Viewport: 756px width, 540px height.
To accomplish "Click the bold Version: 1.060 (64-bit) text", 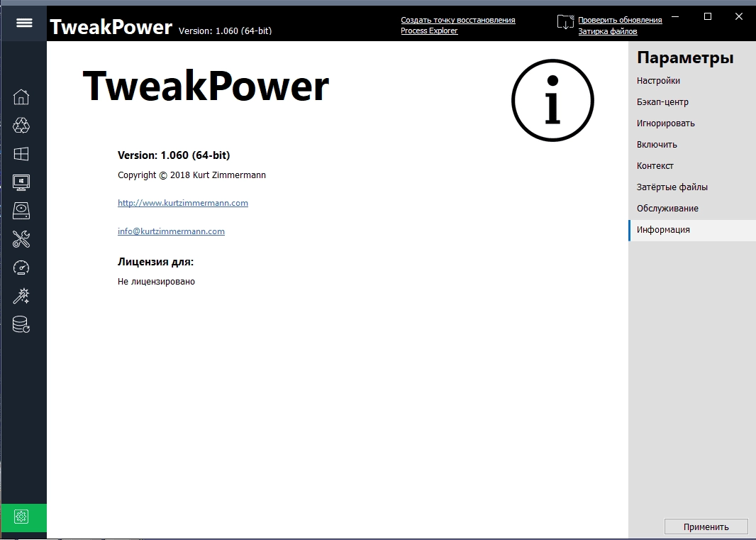I will [x=174, y=155].
